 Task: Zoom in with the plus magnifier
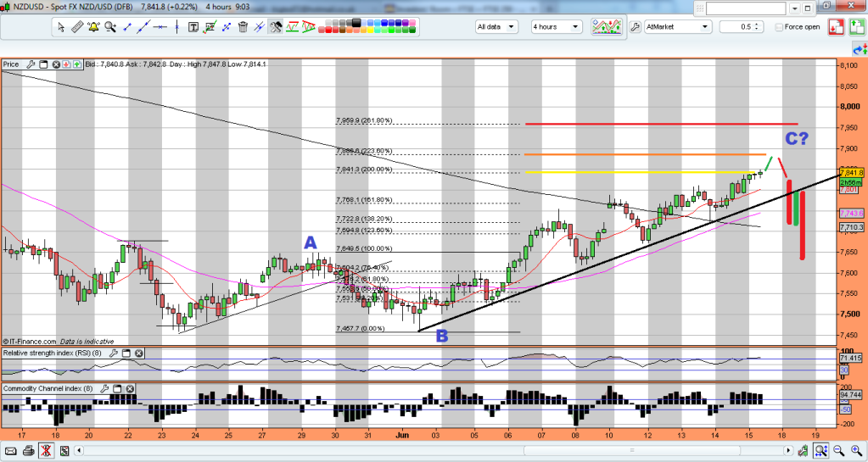tap(856, 451)
